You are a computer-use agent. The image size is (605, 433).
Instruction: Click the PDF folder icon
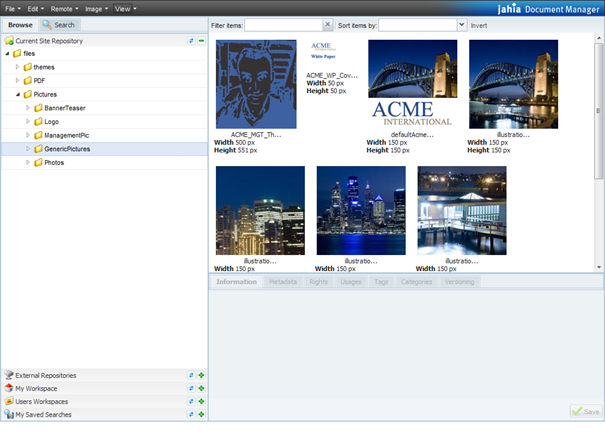coord(27,81)
